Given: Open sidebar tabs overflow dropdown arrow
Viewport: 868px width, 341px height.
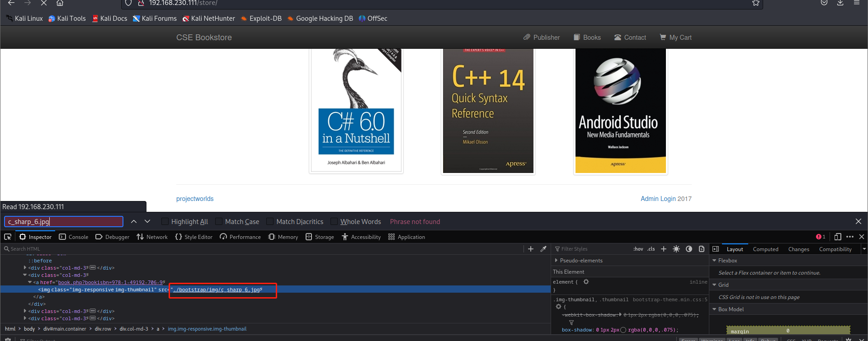Looking at the screenshot, I should pos(864,249).
